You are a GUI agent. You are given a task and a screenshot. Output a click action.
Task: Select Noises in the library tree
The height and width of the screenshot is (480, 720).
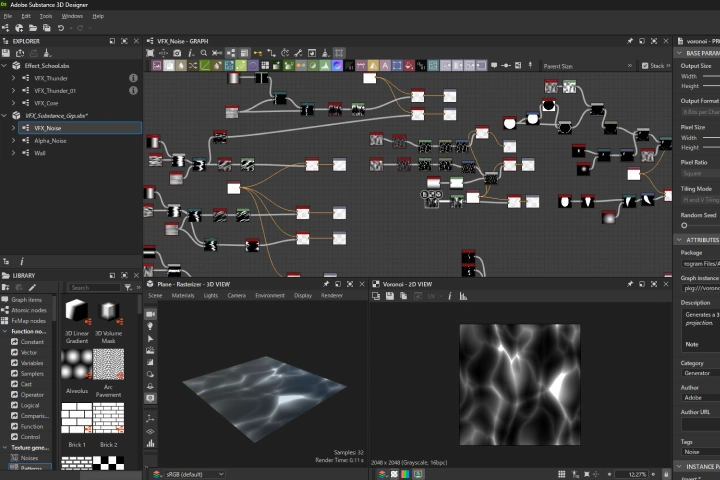click(x=29, y=458)
